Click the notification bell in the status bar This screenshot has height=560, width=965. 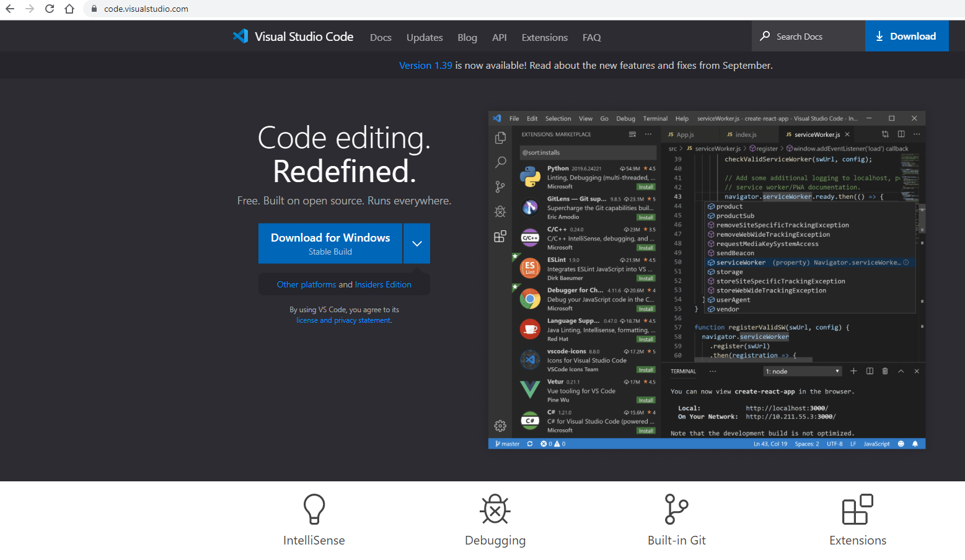click(x=915, y=444)
